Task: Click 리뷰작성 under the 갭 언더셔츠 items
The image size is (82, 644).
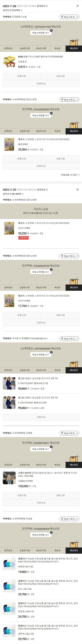Action: pos(41,417)
